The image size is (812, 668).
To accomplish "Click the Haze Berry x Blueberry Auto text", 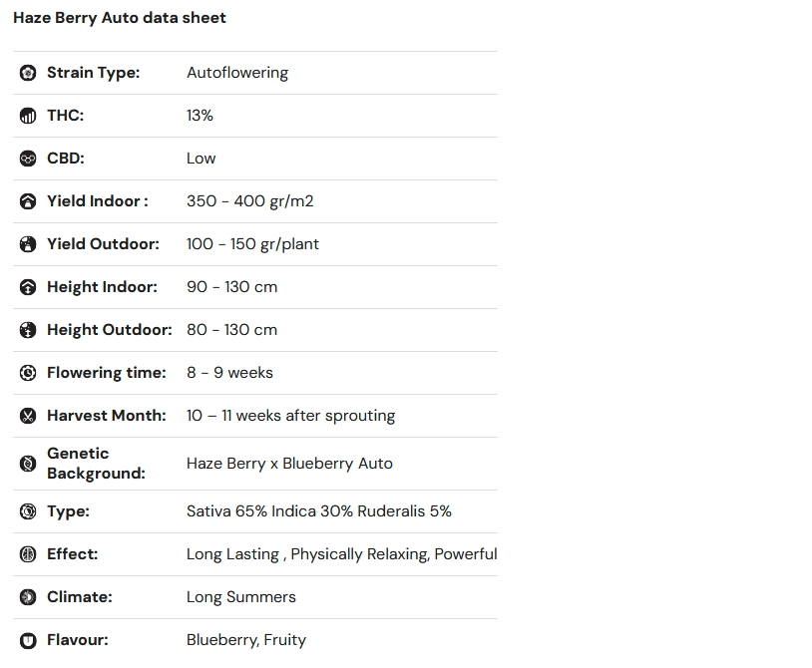I will coord(289,464).
